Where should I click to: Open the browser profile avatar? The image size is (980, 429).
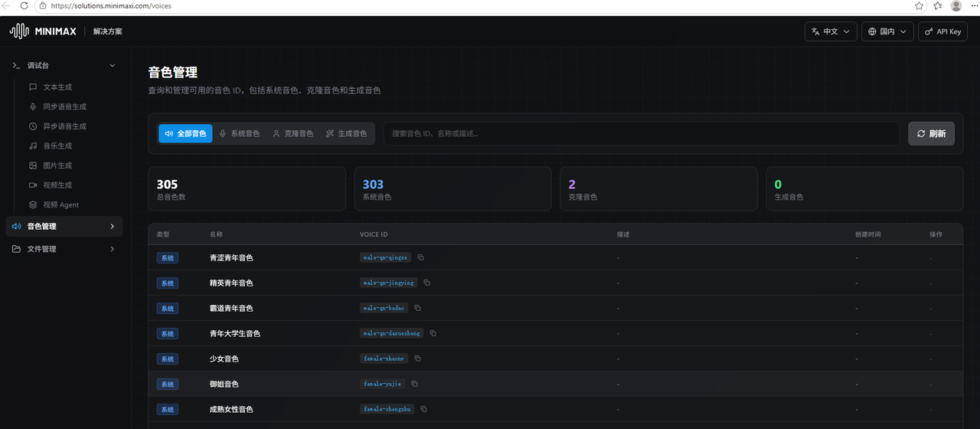(x=956, y=5)
